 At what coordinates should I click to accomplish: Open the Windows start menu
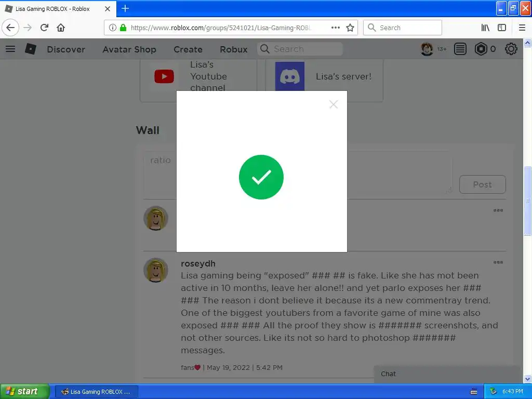(x=25, y=392)
